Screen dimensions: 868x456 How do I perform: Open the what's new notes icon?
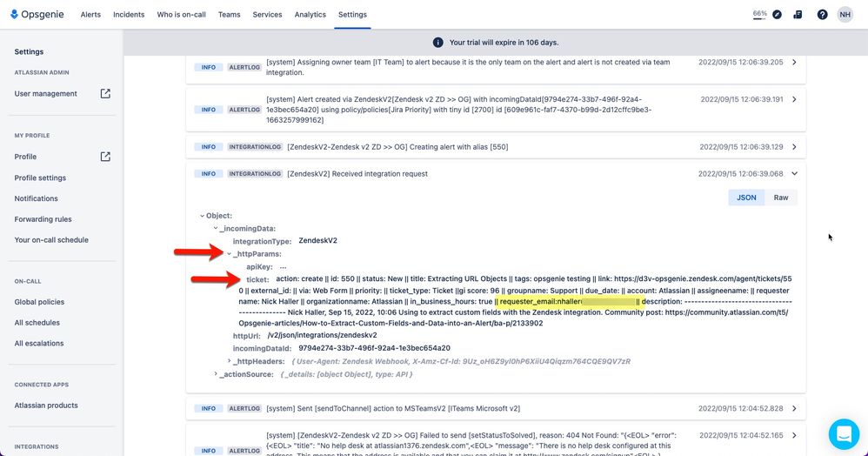point(798,15)
